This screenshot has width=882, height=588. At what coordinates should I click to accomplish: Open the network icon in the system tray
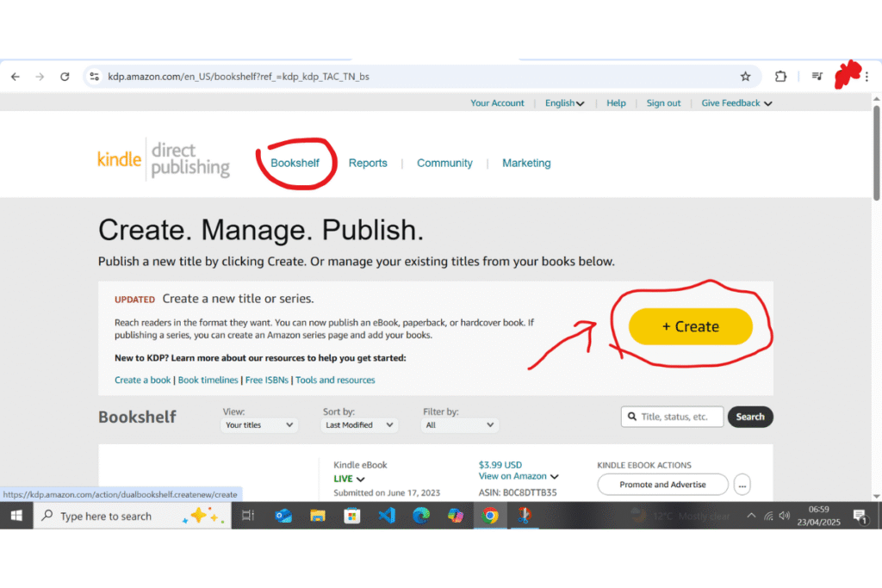768,516
